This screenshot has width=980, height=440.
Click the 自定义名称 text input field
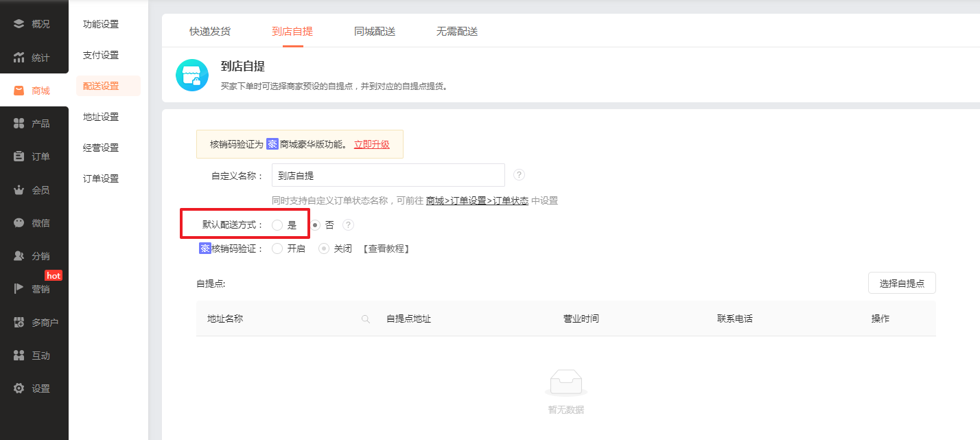388,176
